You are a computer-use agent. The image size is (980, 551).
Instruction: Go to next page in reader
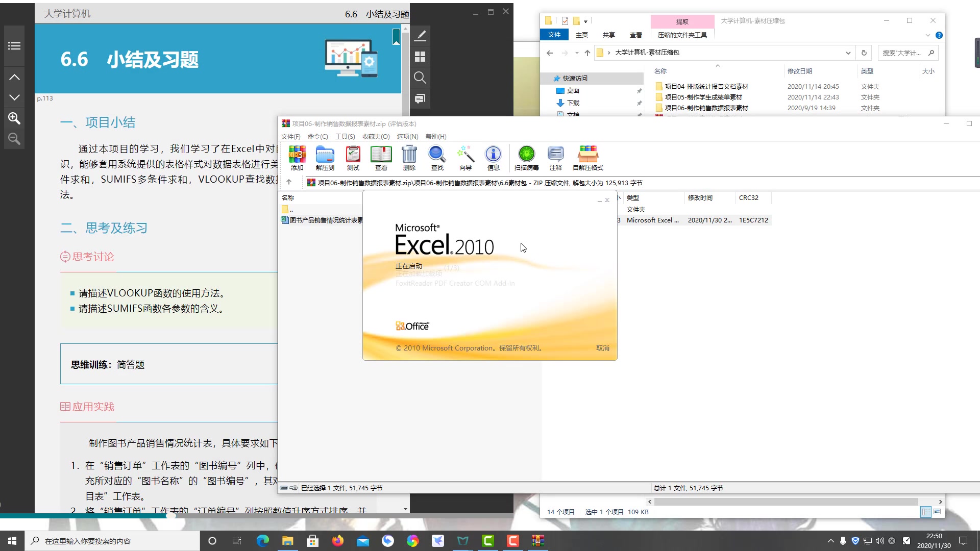tap(14, 97)
